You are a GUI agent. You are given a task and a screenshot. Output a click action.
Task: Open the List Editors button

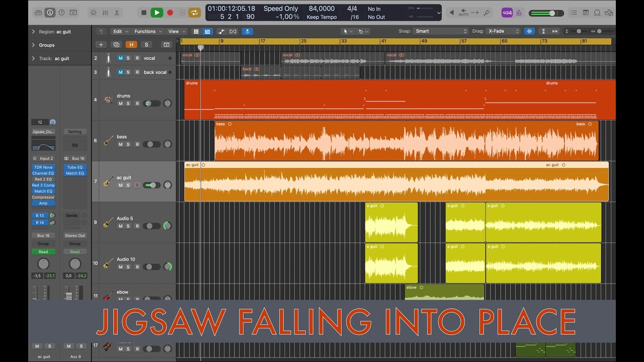[574, 13]
